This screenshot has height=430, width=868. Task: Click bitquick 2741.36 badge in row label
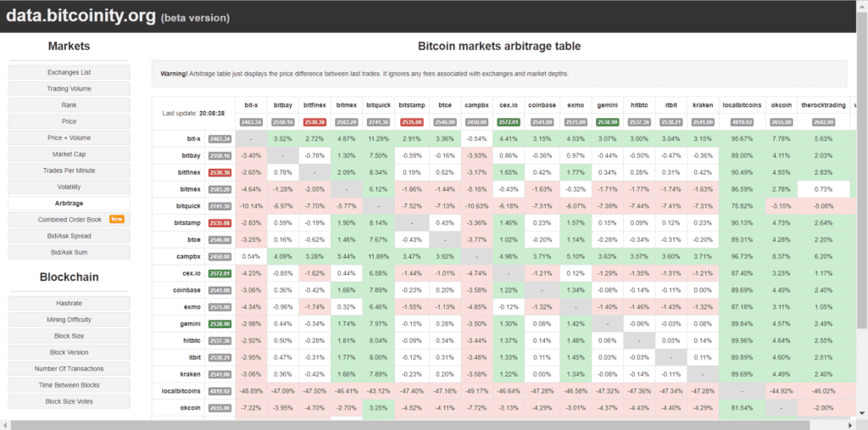[x=220, y=206]
